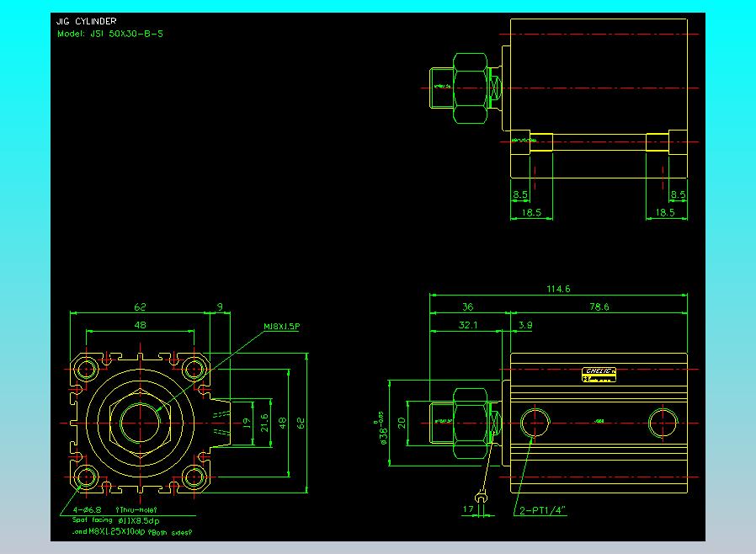Pick the "17" wrench flat dimension
The image size is (756, 554).
coord(468,509)
